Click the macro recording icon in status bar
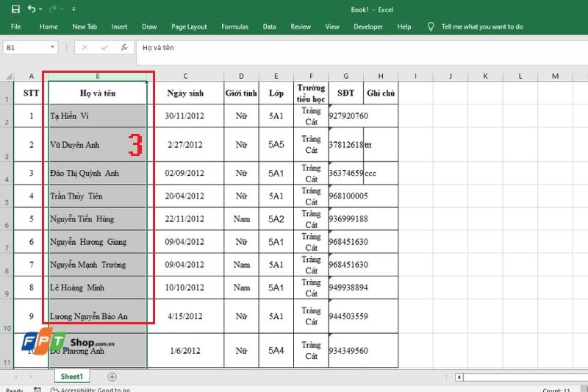 point(37,389)
